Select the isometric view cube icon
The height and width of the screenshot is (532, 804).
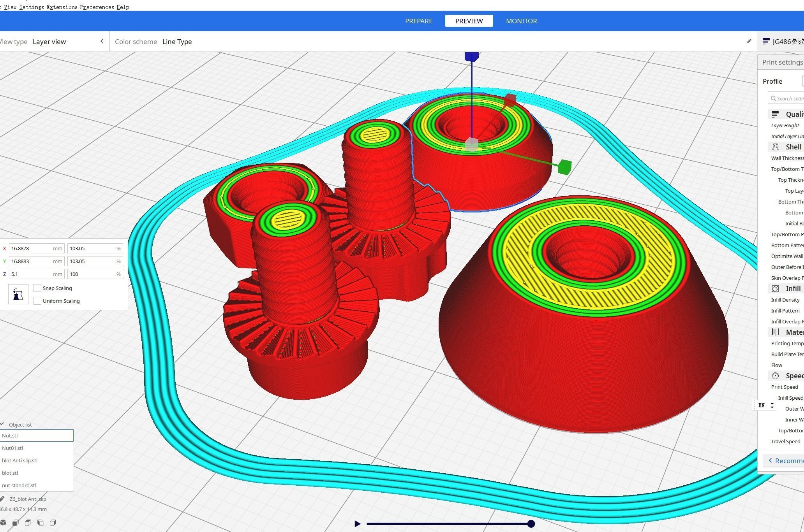(x=3, y=523)
